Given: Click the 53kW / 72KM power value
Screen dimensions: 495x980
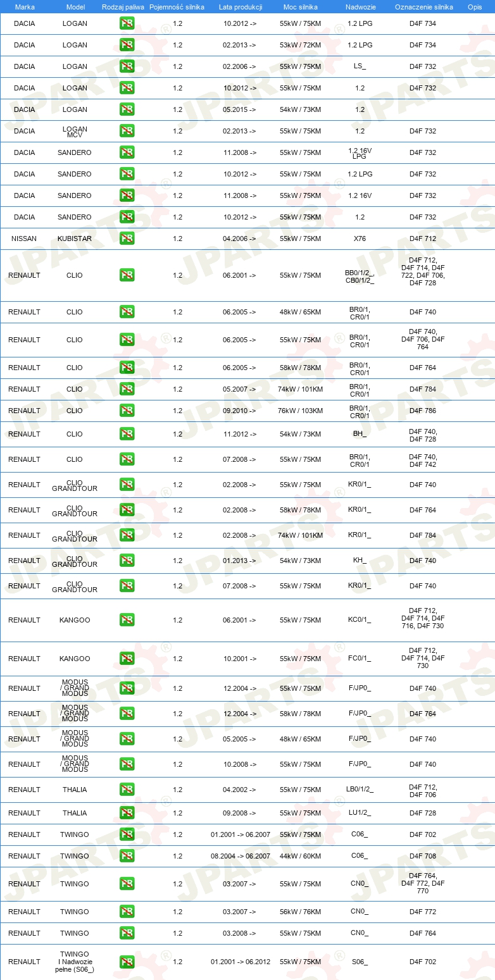Looking at the screenshot, I should point(301,45).
